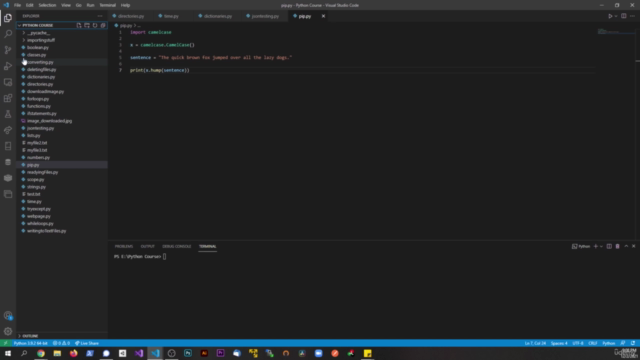Show the DEBUG CONSOLE panel tab
Screen dimensions: 640x360
177,246
